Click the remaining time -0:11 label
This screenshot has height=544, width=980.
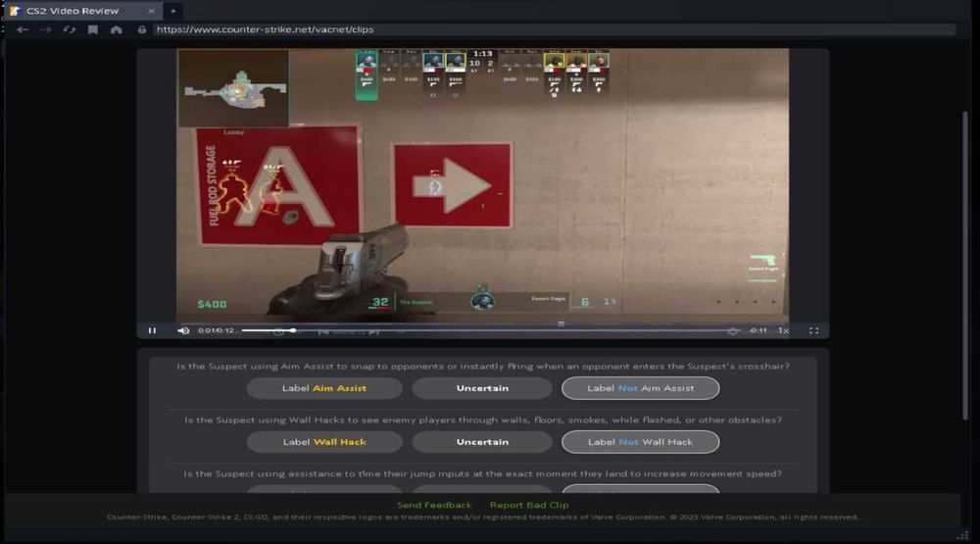758,330
